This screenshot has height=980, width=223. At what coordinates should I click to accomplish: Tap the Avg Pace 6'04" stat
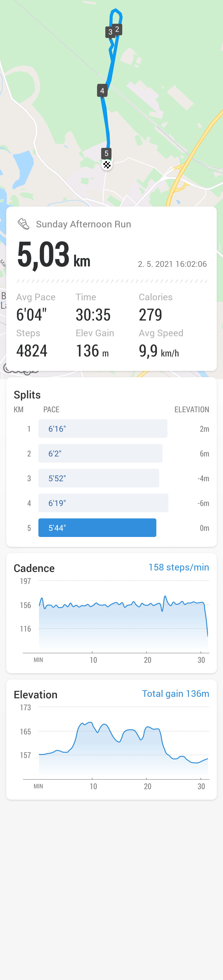[x=36, y=307]
